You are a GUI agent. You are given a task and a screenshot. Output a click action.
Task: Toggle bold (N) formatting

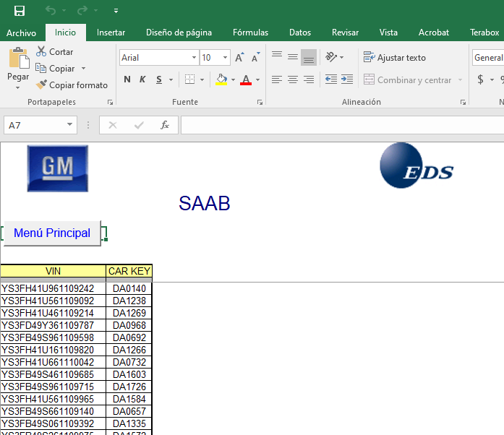tap(127, 79)
